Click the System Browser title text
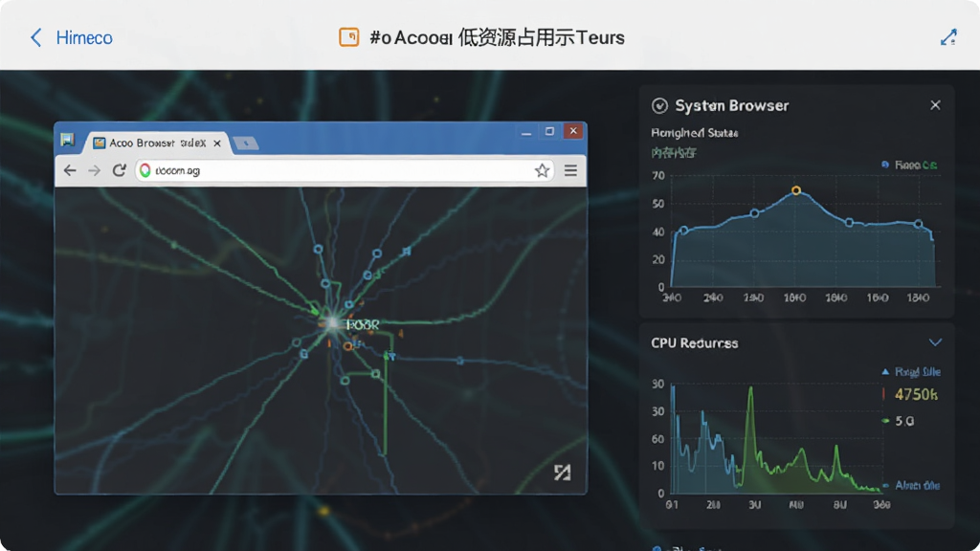Image resolution: width=980 pixels, height=551 pixels. [732, 105]
